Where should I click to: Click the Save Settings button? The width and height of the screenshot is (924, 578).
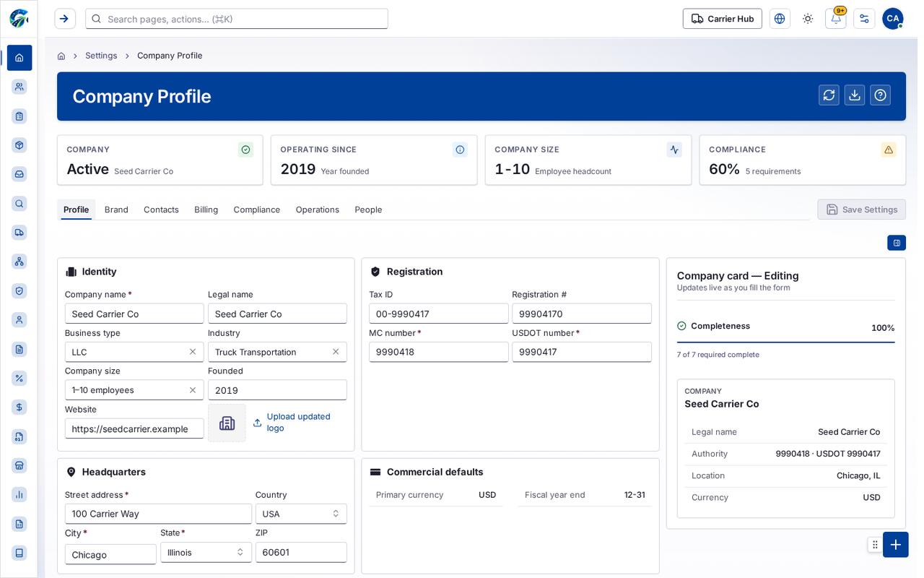click(862, 210)
